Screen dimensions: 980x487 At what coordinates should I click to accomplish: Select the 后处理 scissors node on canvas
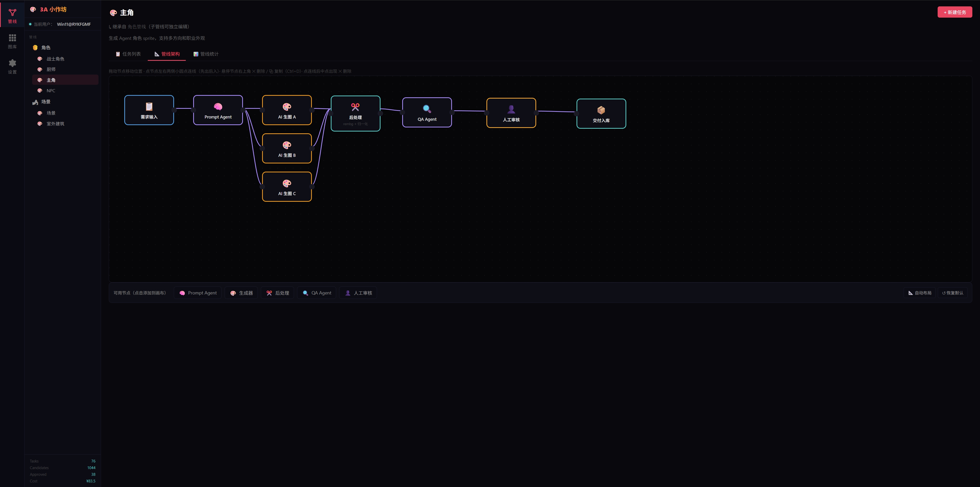pos(355,113)
